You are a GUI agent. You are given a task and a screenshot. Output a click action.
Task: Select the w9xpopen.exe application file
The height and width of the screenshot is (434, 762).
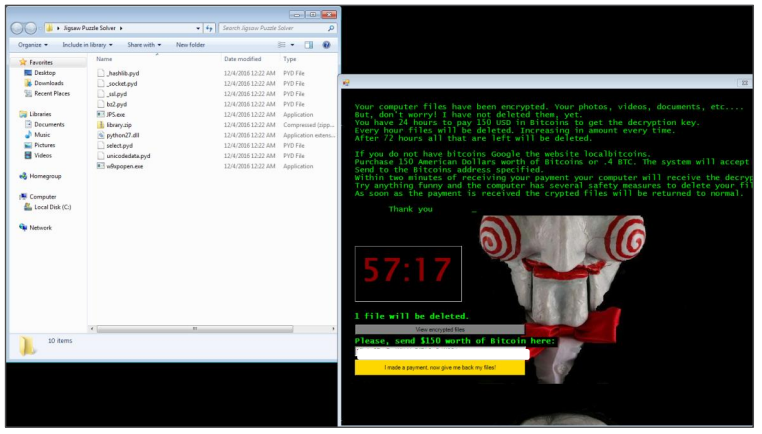point(124,166)
